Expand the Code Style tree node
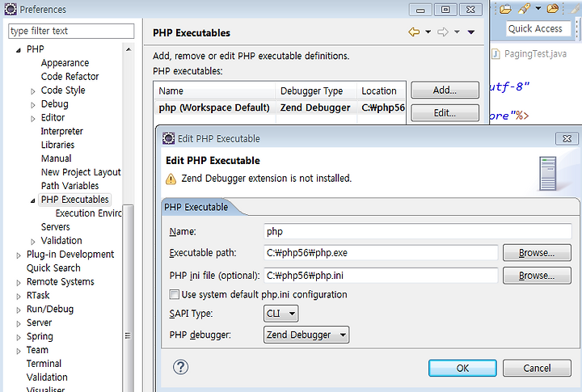 coord(33,91)
